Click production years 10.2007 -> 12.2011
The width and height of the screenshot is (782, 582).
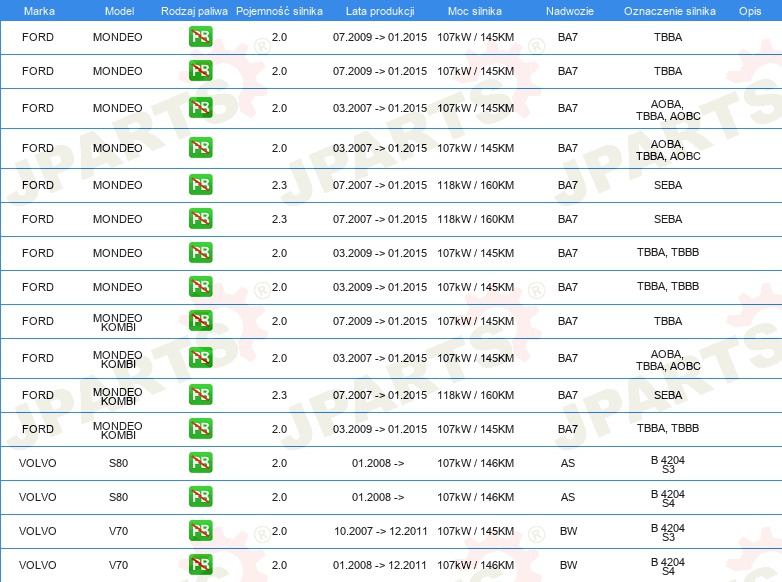(x=381, y=531)
